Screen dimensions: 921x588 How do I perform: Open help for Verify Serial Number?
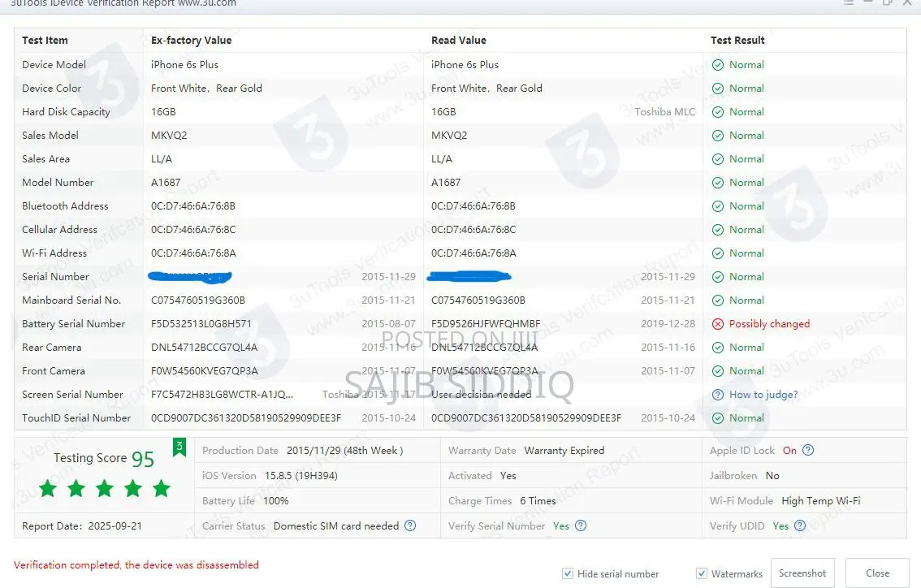click(581, 526)
